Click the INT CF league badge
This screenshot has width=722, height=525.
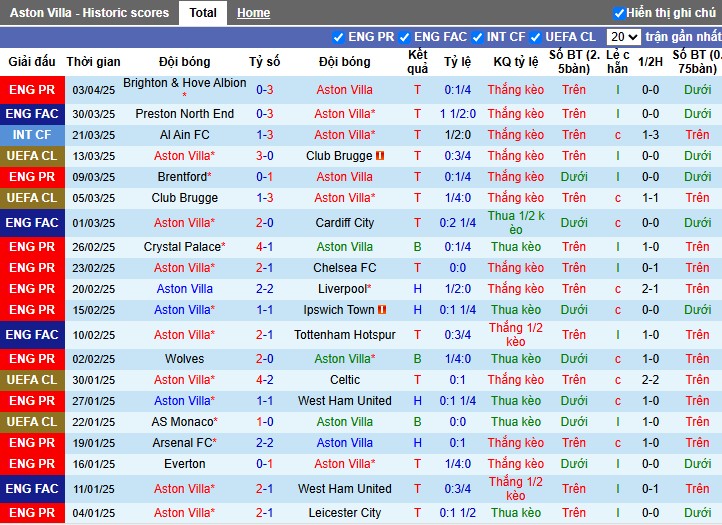pos(32,135)
